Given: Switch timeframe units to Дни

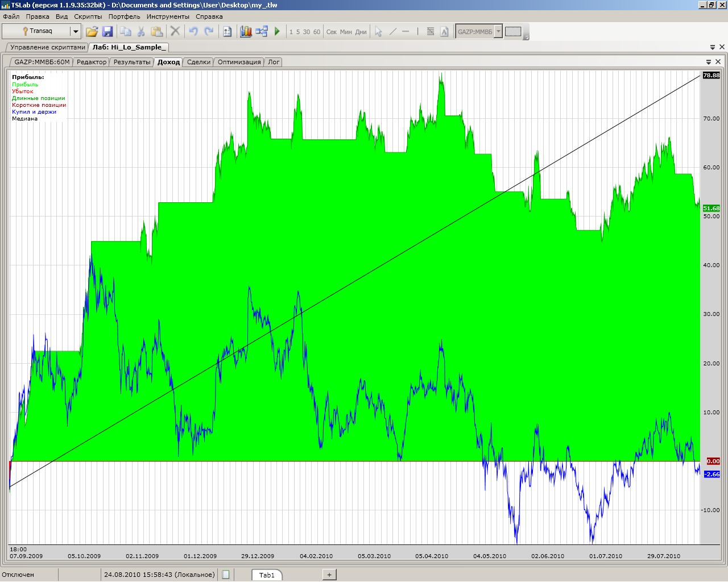Looking at the screenshot, I should 361,32.
